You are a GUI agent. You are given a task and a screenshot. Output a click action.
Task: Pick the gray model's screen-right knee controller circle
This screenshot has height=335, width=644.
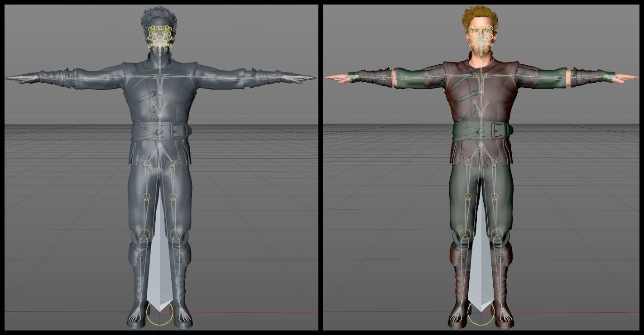tap(176, 234)
